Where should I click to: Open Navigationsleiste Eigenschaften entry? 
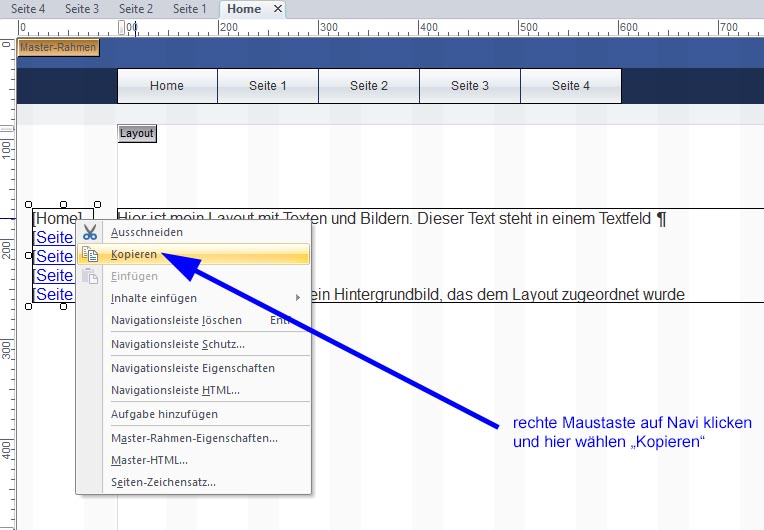(192, 368)
